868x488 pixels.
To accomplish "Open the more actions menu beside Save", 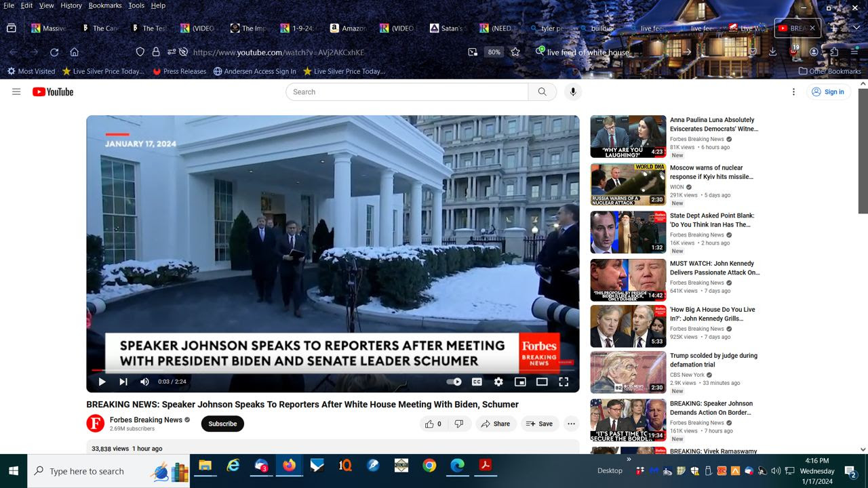I will point(571,424).
